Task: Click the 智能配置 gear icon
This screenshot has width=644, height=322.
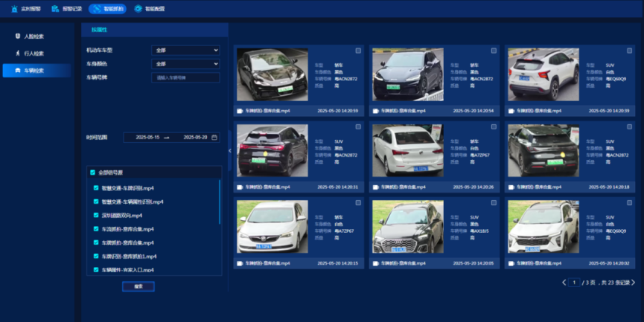Action: (138, 9)
